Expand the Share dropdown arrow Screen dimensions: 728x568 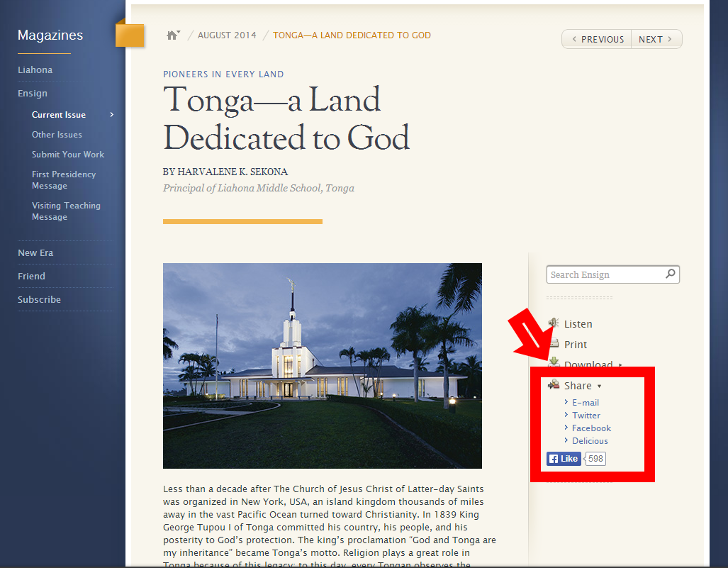point(600,386)
